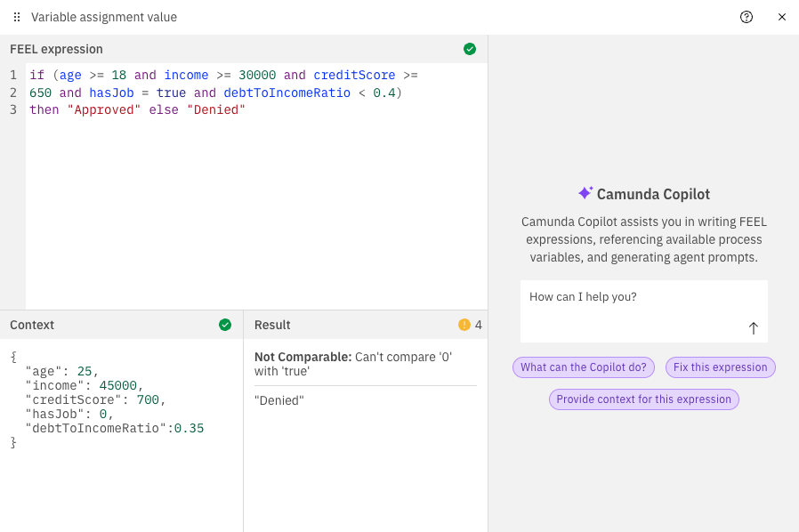The image size is (799, 532).
Task: Click the drag handle icon beside the title
Action: click(17, 17)
